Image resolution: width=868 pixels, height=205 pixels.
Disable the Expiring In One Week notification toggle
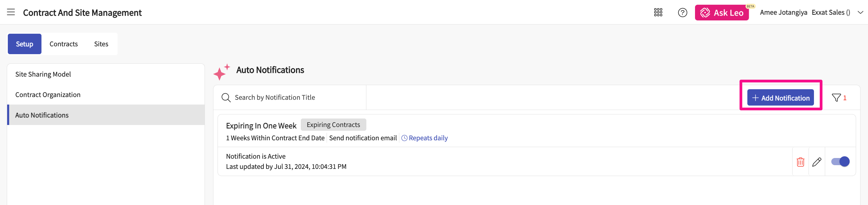pyautogui.click(x=840, y=161)
